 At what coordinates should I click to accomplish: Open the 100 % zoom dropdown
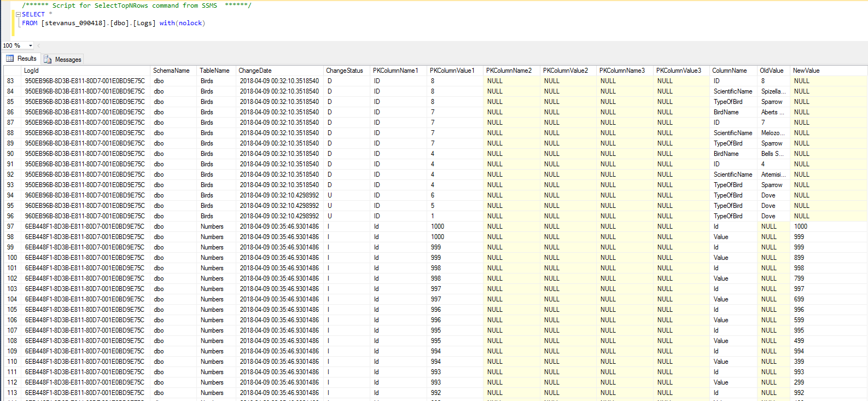coord(30,45)
